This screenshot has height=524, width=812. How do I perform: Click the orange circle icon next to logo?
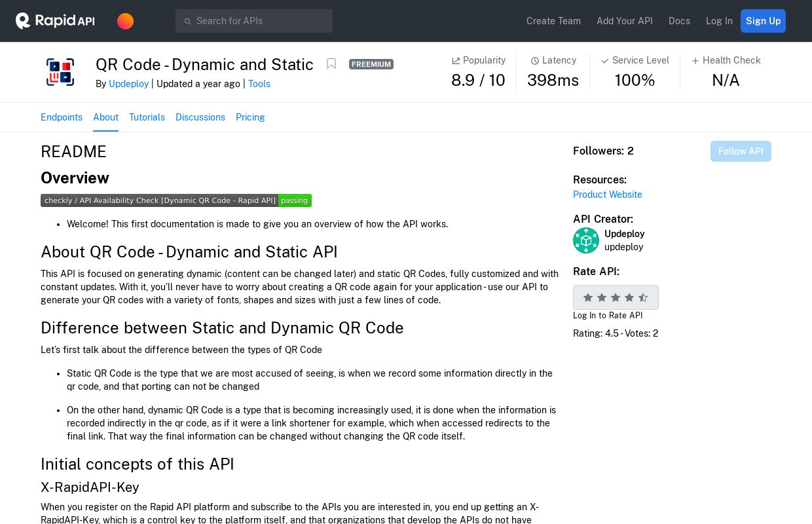125,21
